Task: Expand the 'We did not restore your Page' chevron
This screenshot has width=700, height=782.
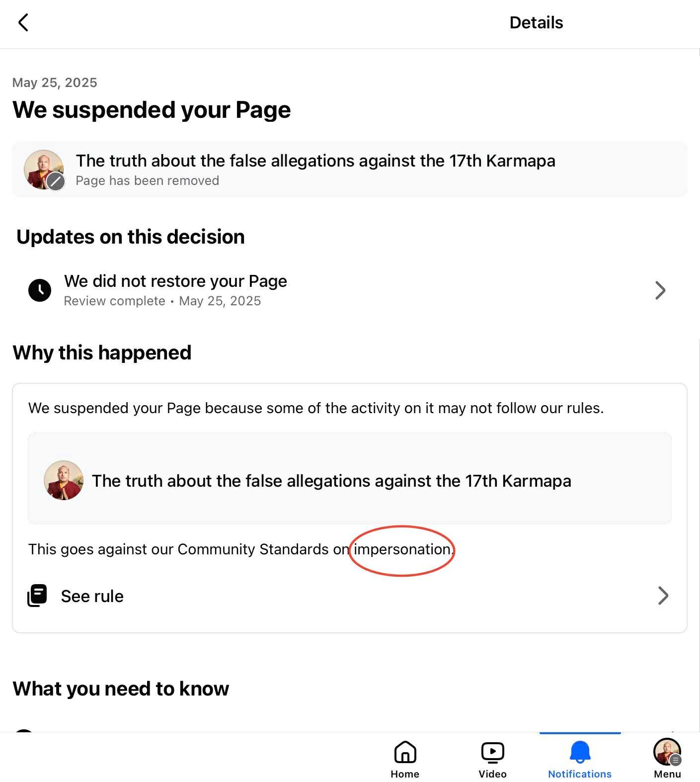Action: (x=660, y=290)
